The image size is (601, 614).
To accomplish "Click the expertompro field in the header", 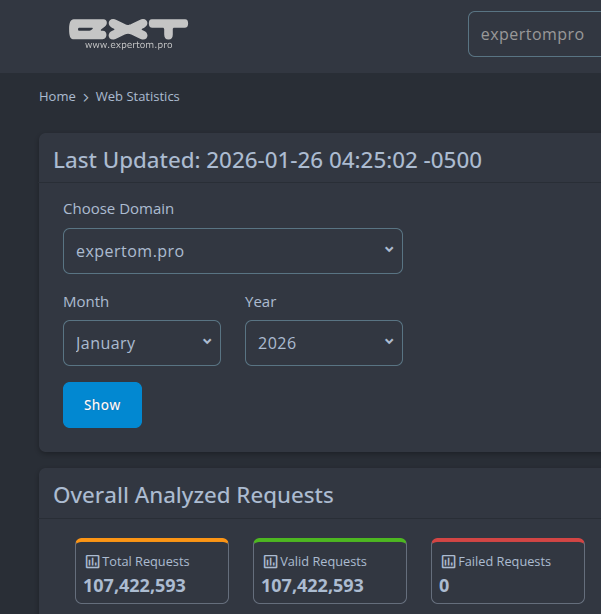I will [x=534, y=34].
